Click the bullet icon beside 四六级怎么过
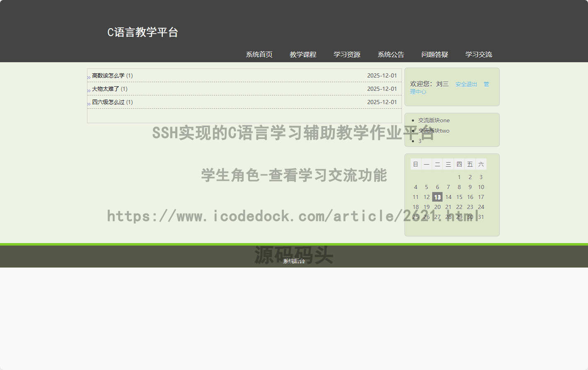 point(89,104)
